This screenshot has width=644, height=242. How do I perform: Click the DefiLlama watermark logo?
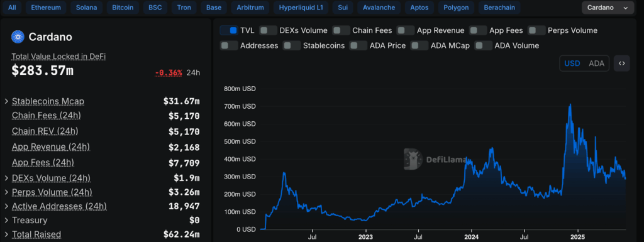point(413,159)
